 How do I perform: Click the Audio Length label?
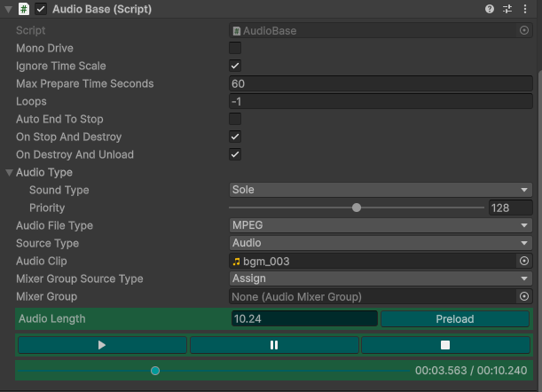pyautogui.click(x=51, y=318)
